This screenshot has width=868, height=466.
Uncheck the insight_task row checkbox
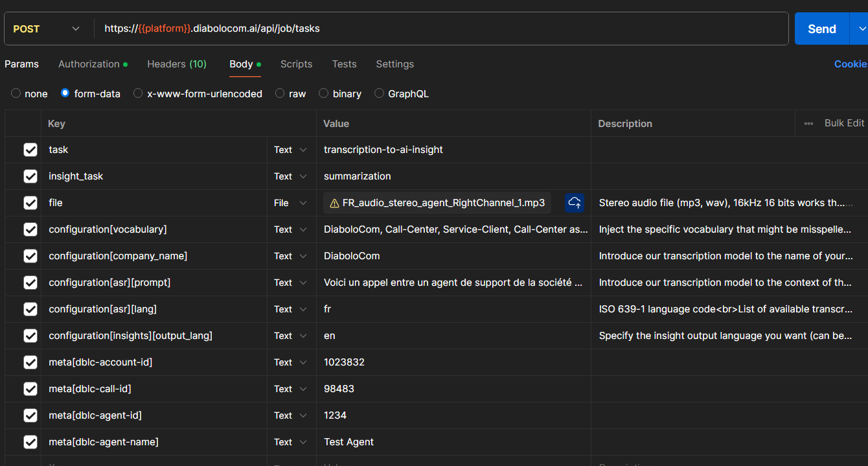coord(30,176)
